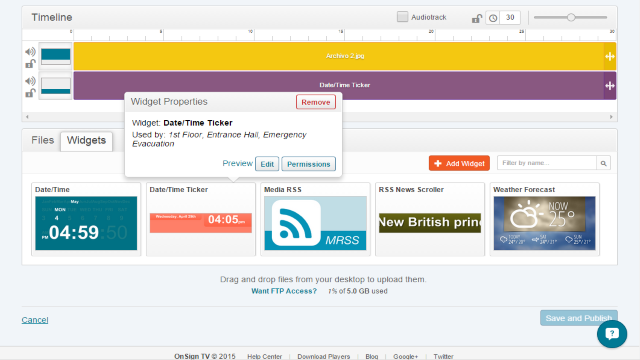640x360 pixels.
Task: Open Permissions for the widget
Action: [x=309, y=164]
